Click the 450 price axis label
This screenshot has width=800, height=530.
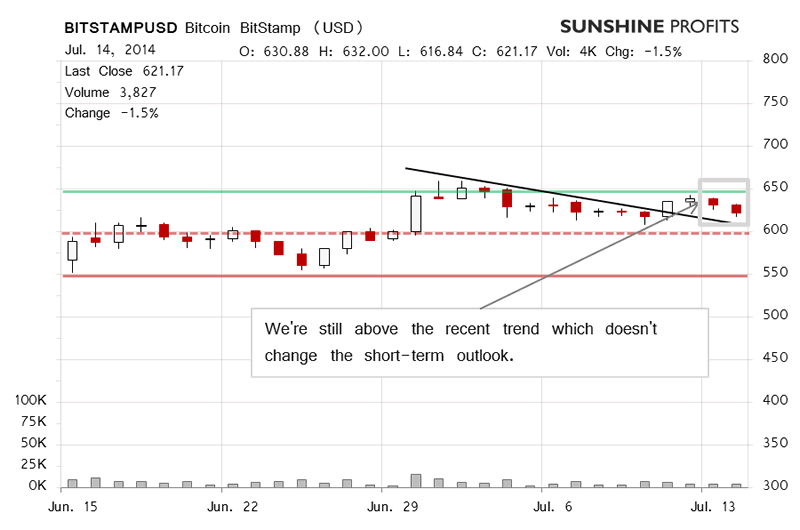pos(775,358)
